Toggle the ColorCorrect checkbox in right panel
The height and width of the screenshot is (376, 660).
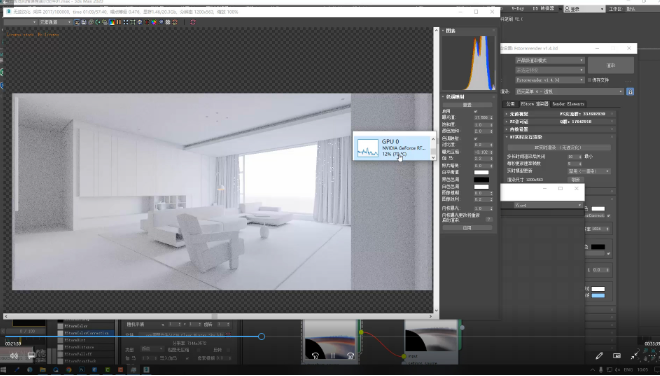[609, 216]
